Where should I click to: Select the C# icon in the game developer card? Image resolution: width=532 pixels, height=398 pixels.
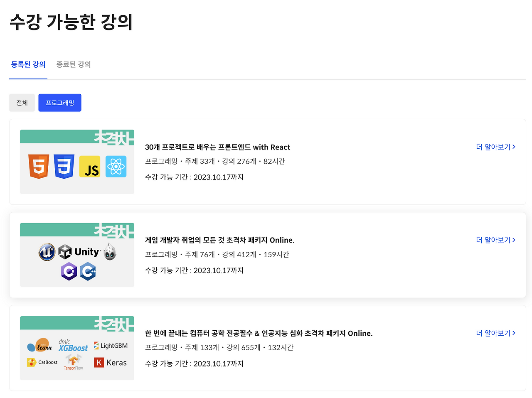69,271
